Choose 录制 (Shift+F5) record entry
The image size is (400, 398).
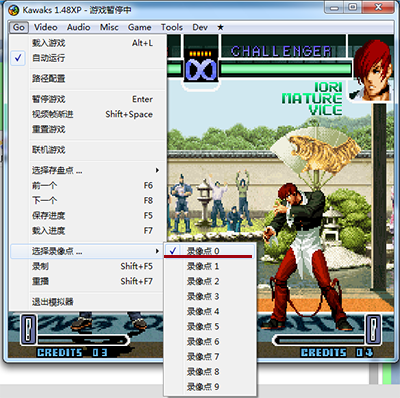(x=88, y=266)
